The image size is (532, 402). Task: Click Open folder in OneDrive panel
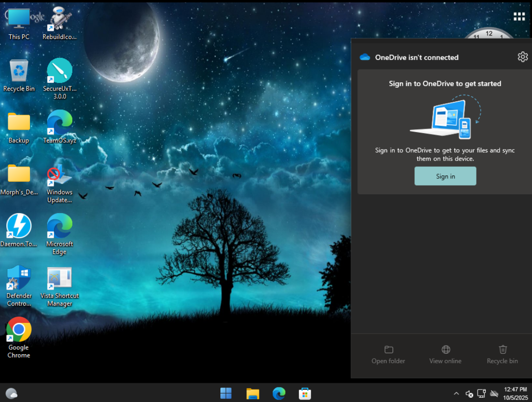(x=388, y=354)
